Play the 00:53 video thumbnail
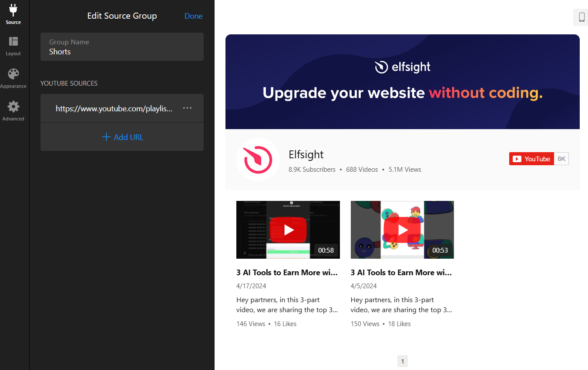The width and height of the screenshot is (588, 370). [x=402, y=230]
